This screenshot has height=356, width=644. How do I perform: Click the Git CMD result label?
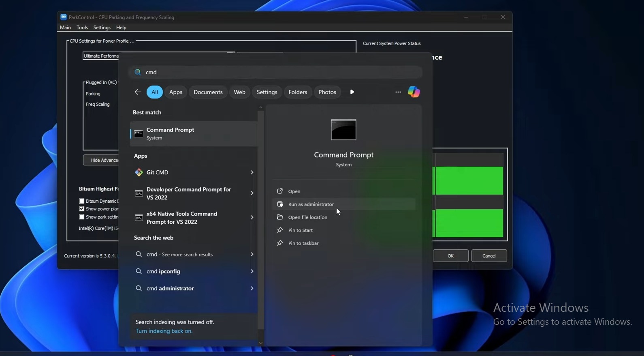pos(157,172)
